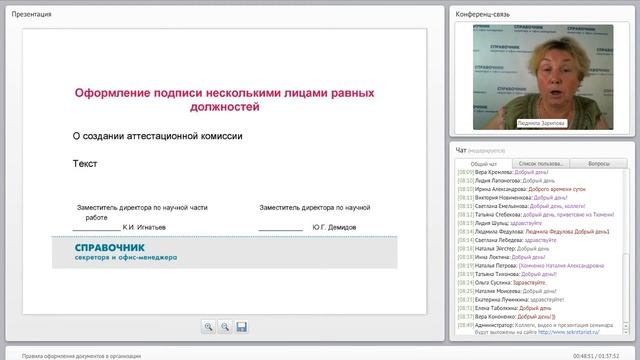Viewport: 640px width, 360px height.
Task: Click Наталья Петрова's chat message
Action: point(531,266)
